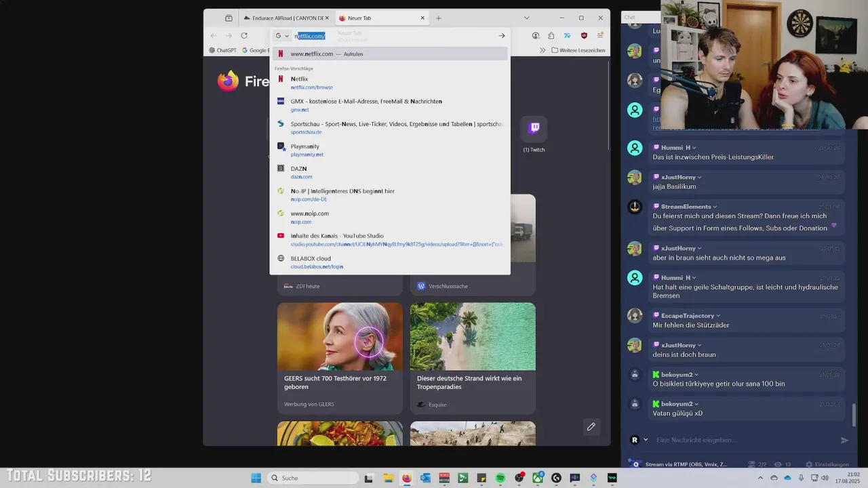This screenshot has height=488, width=868.
Task: Click the taskbar Suche search box
Action: click(313, 478)
